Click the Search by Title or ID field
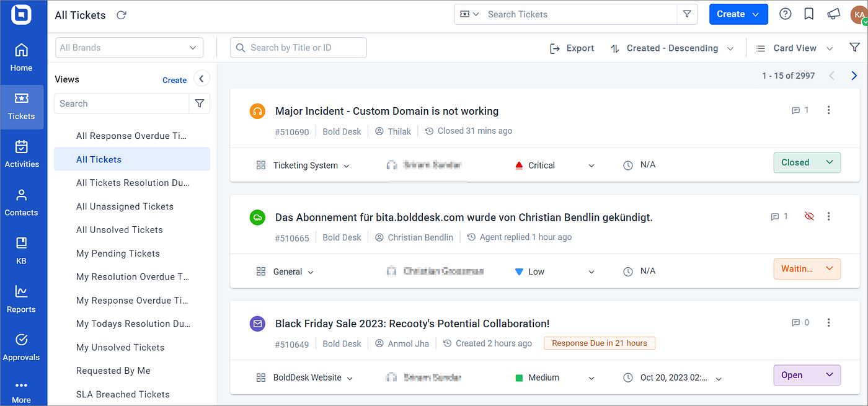The width and height of the screenshot is (868, 406). point(298,48)
